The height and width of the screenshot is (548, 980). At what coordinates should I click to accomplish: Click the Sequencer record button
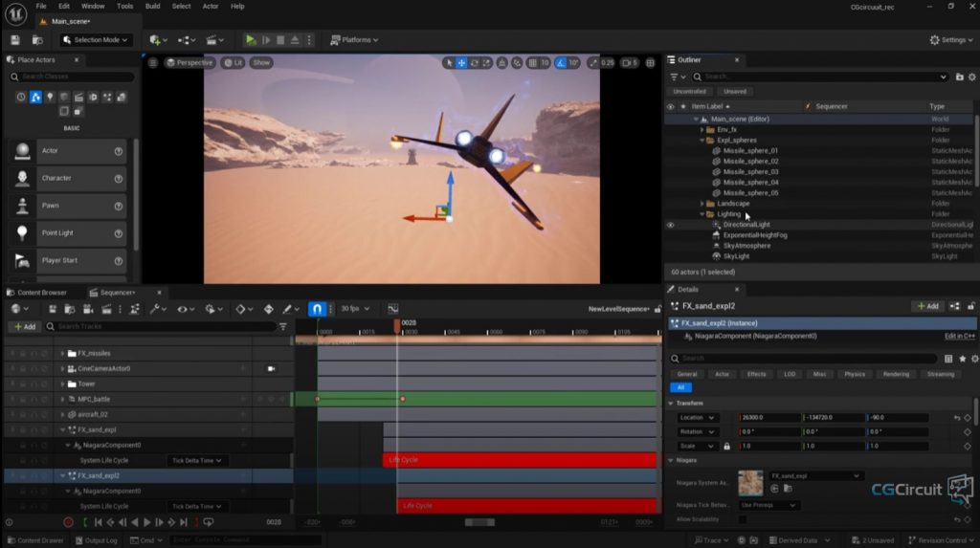coord(68,522)
